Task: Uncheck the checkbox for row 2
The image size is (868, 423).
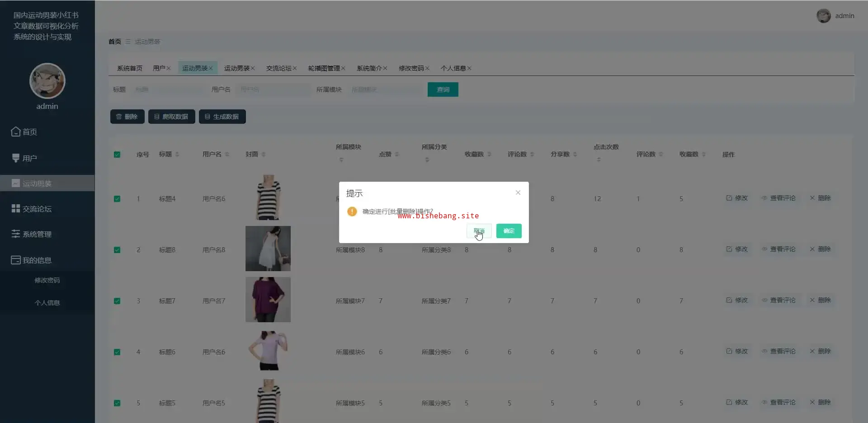Action: click(x=117, y=250)
